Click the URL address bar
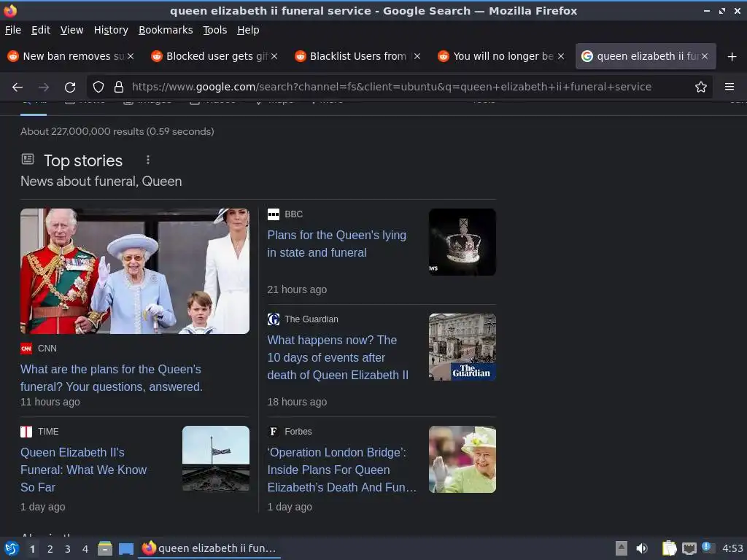This screenshot has height=560, width=747. pyautogui.click(x=400, y=87)
